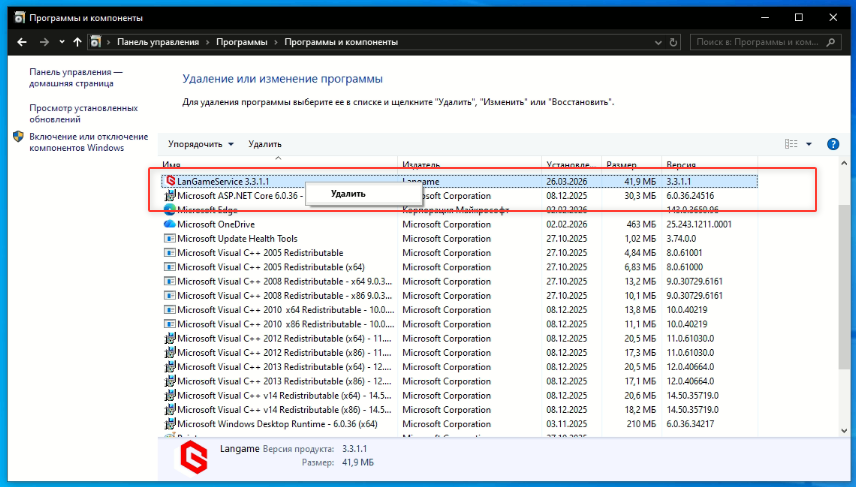Select Visual C++ 2013 Redistributable (x64) entry

pos(284,367)
